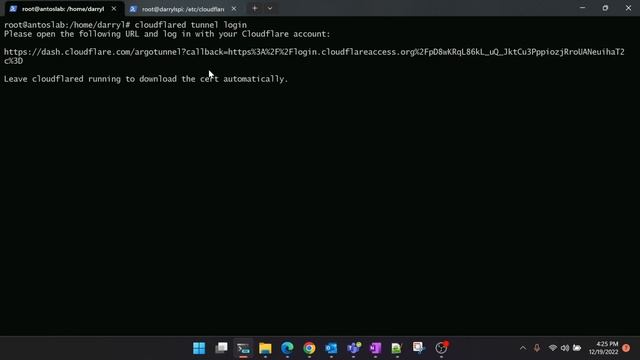Screen dimensions: 640x360
Task: Close the root@antoslab terminal tab
Action: (114, 9)
